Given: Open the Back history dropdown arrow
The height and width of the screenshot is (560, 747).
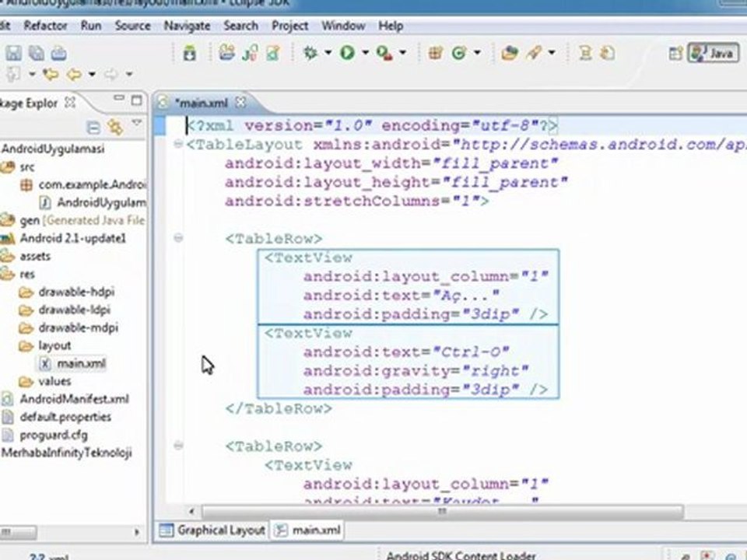Looking at the screenshot, I should (x=92, y=75).
